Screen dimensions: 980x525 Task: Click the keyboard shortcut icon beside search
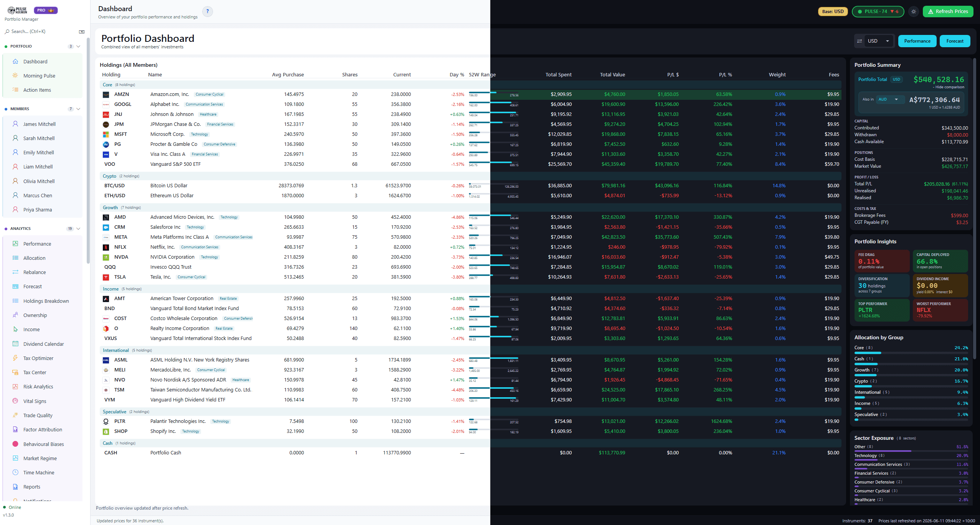[x=82, y=32]
